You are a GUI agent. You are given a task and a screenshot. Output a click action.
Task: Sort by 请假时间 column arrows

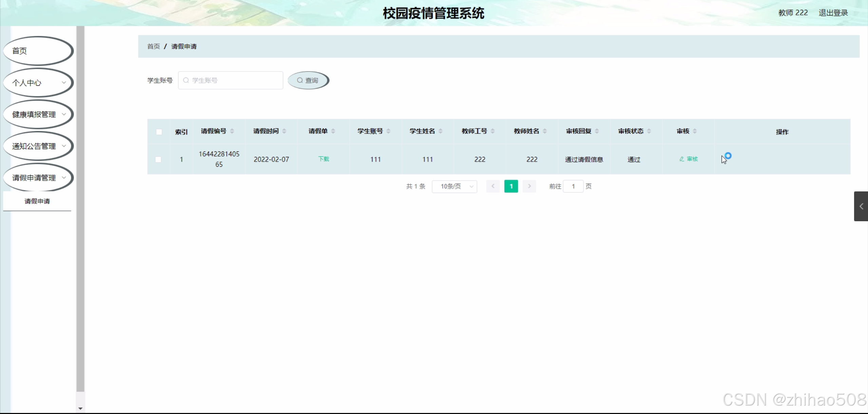click(284, 131)
